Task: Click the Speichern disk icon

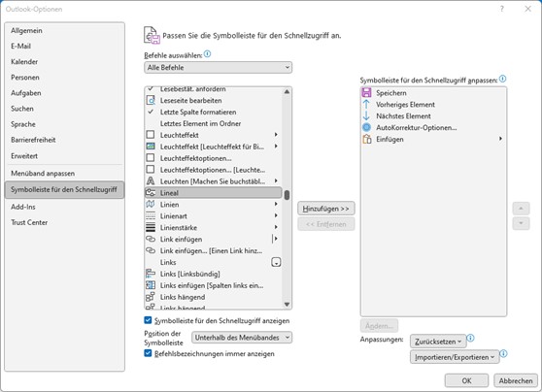Action: (x=366, y=92)
